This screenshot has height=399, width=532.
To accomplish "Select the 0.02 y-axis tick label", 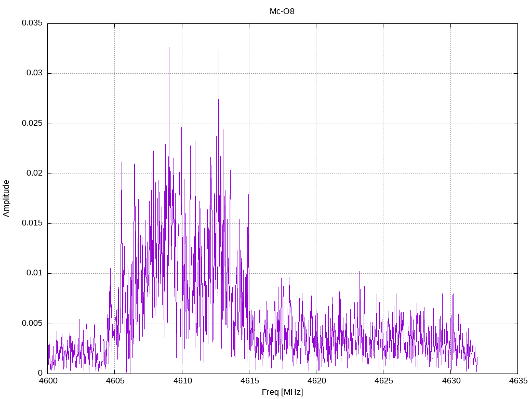I will [34, 174].
